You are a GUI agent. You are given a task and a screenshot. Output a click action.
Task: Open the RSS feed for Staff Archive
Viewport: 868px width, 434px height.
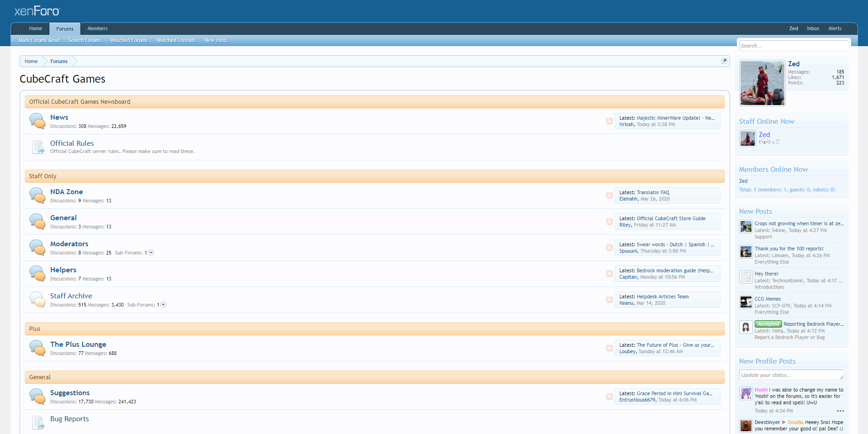pyautogui.click(x=609, y=300)
